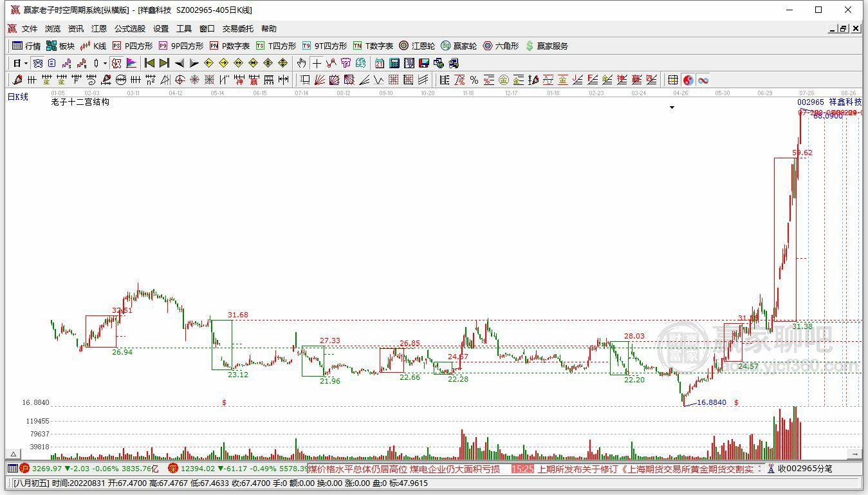Open the calculator icon
The image size is (868, 495).
pos(394,63)
